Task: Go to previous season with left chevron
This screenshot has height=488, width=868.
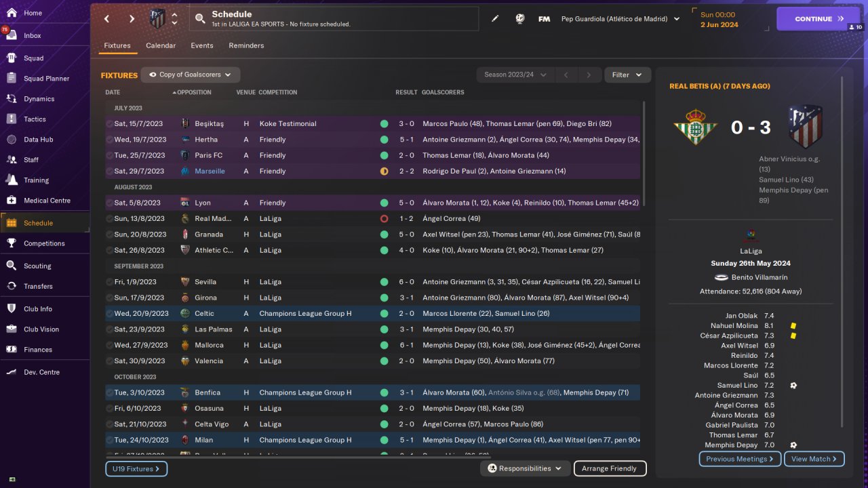Action: coord(565,75)
